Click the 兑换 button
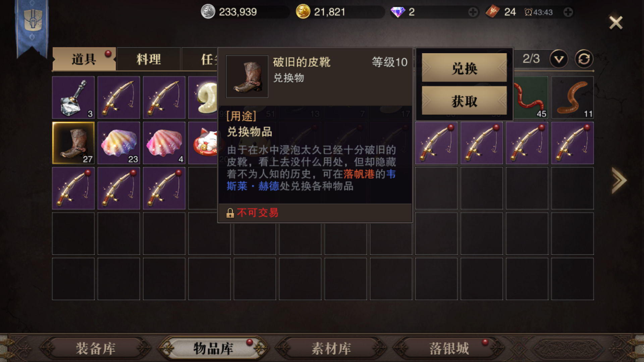Image resolution: width=644 pixels, height=362 pixels. coord(464,68)
